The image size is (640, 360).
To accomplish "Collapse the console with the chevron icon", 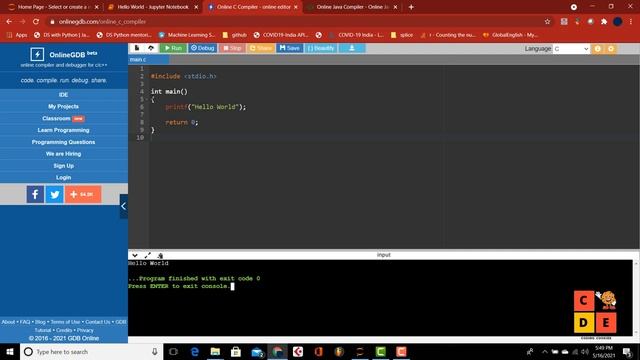I will click(x=135, y=255).
